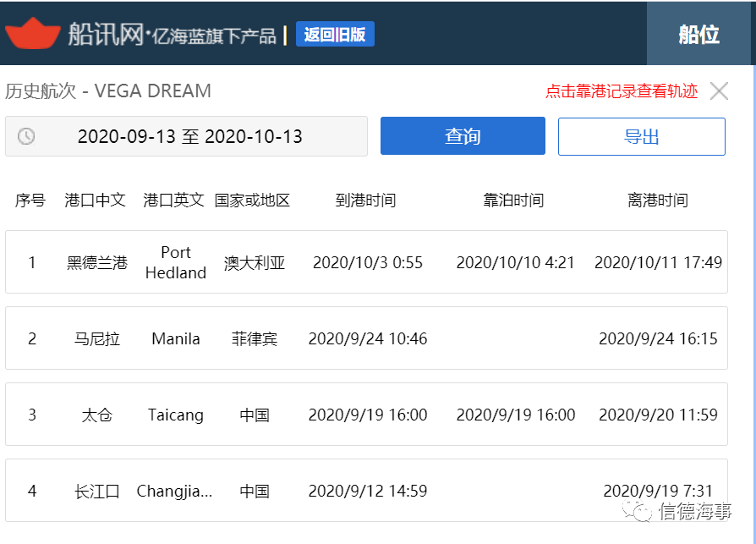Click arrival time 2020/9/12 14:59

pos(368,492)
